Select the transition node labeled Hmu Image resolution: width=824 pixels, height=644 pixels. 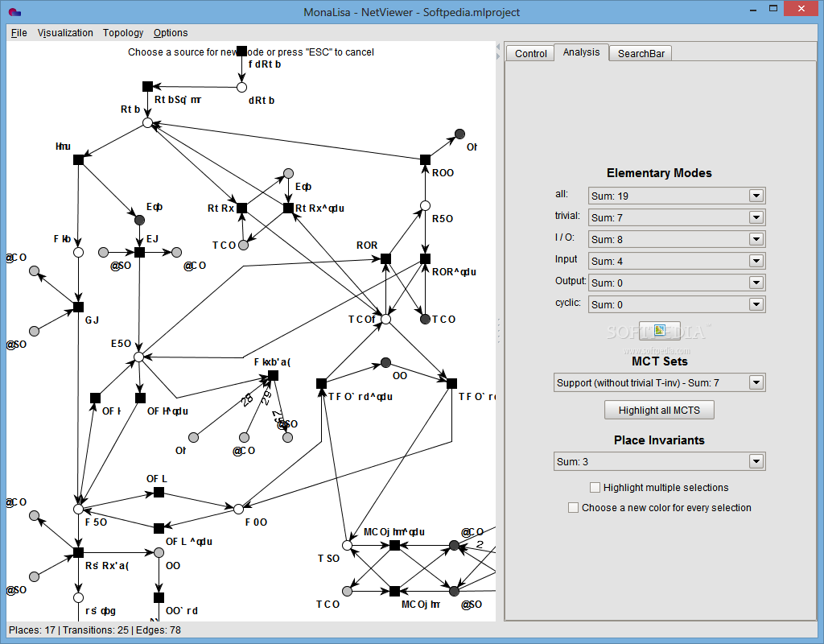[78, 160]
